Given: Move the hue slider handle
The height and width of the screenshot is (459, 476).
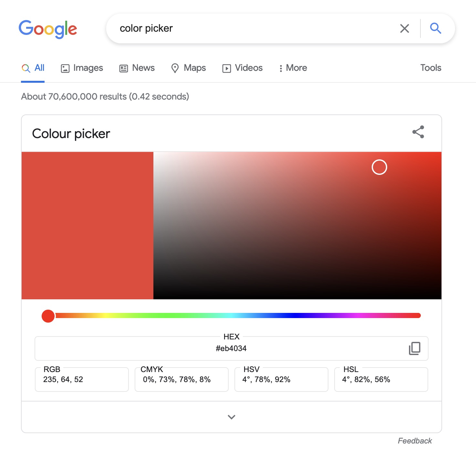Looking at the screenshot, I should 48,316.
